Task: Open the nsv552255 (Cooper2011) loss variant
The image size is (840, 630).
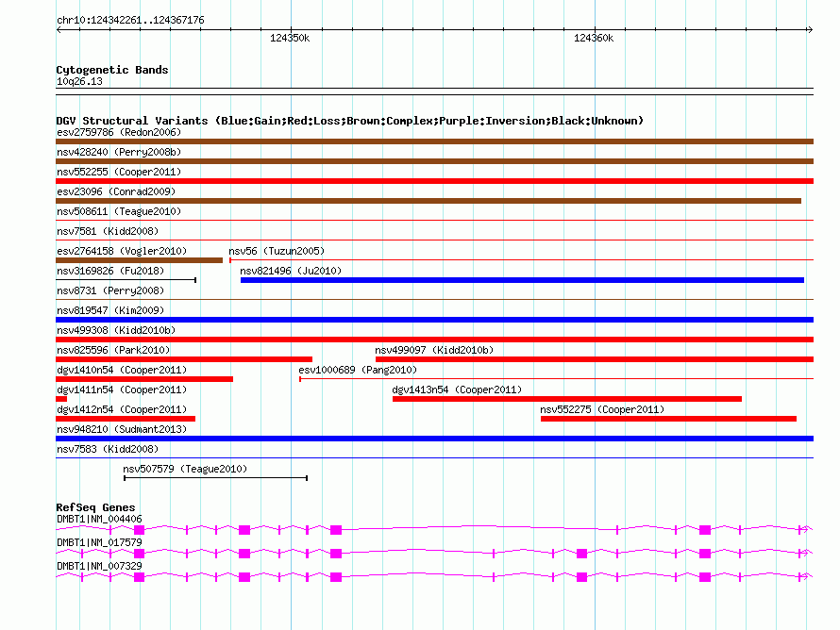Action: pyautogui.click(x=434, y=181)
